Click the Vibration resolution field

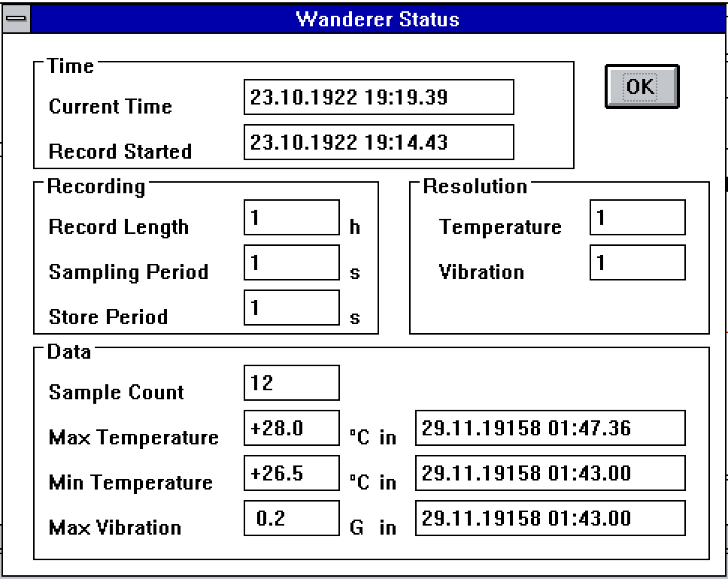[637, 262]
